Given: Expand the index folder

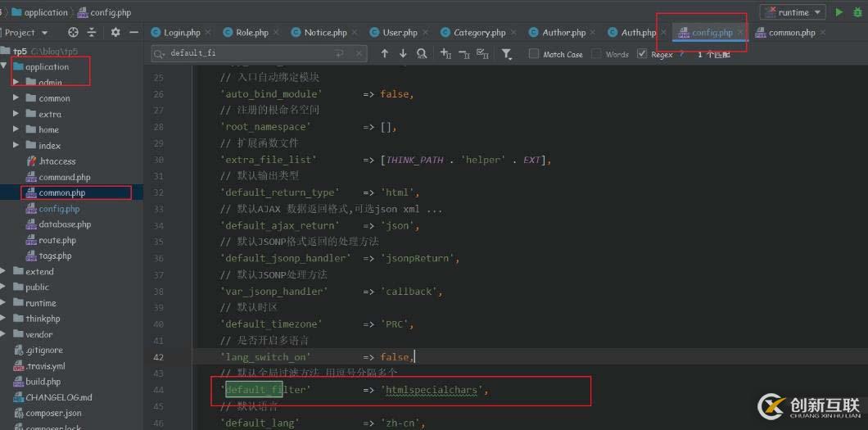Looking at the screenshot, I should click(16, 145).
